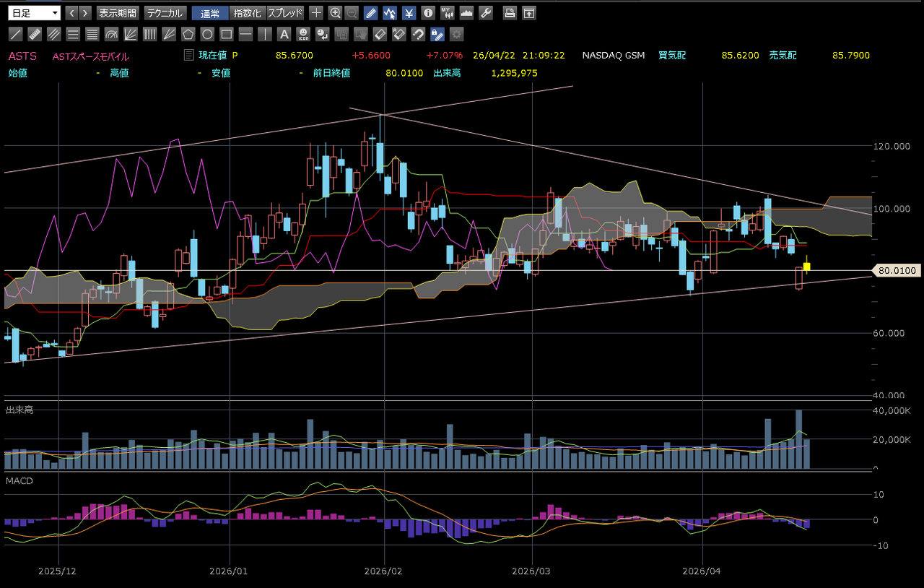Toggle the yen price display button
The width and height of the screenshot is (924, 588).
(409, 13)
